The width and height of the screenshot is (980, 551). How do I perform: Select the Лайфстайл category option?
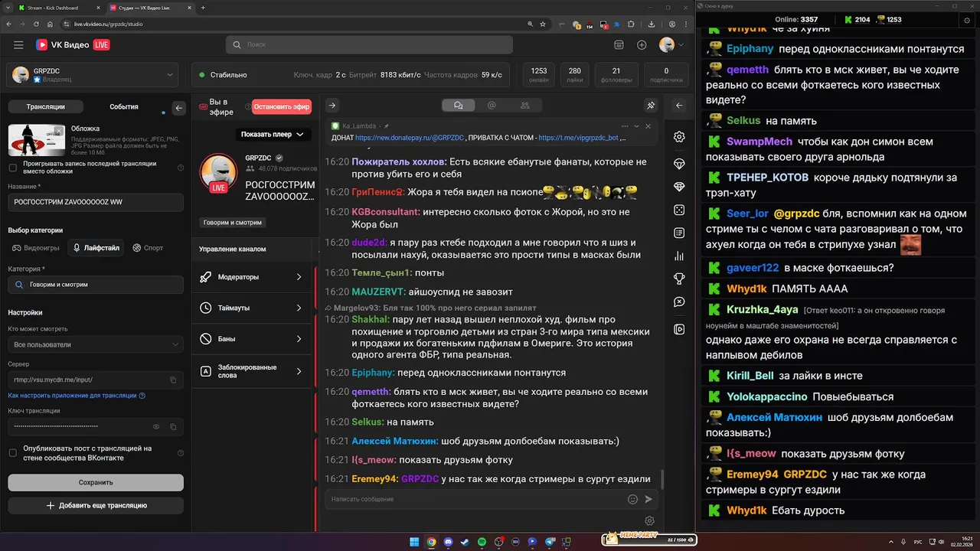point(96,248)
